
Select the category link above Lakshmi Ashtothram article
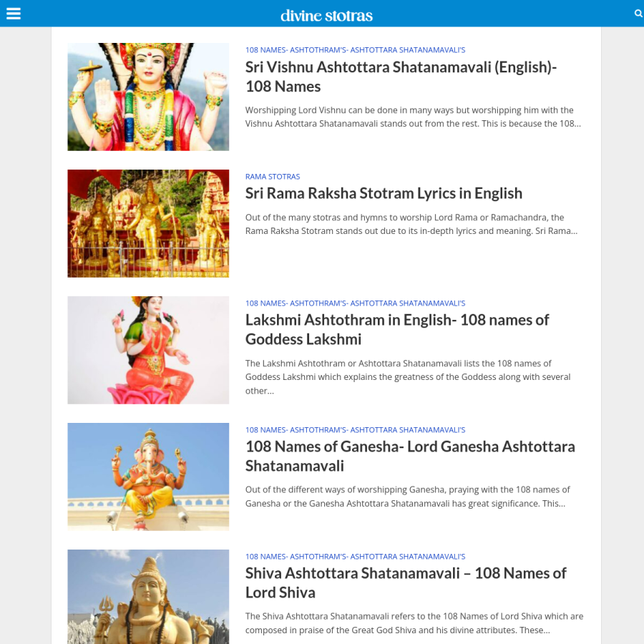click(x=355, y=303)
